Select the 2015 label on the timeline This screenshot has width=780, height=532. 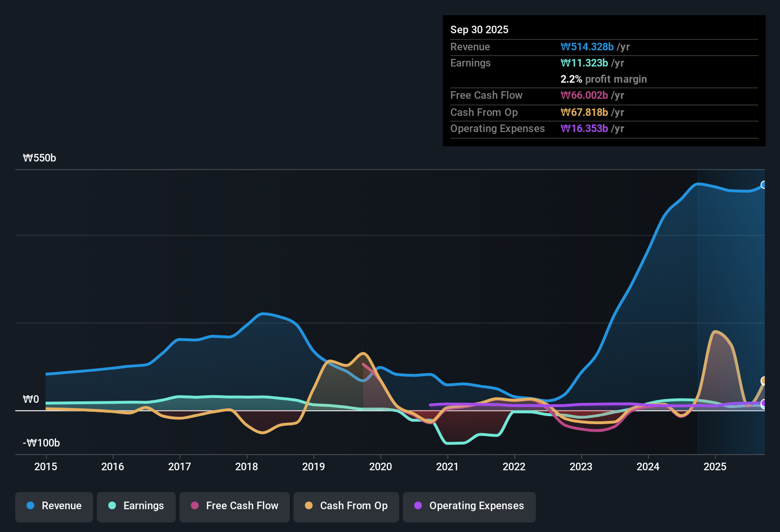coord(46,467)
